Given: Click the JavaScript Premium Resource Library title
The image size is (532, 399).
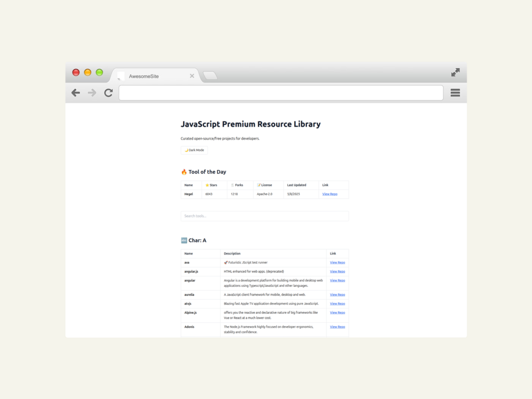Looking at the screenshot, I should [250, 124].
